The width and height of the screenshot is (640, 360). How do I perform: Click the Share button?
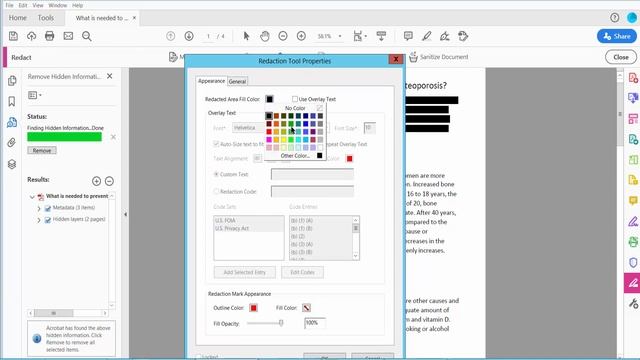[617, 36]
